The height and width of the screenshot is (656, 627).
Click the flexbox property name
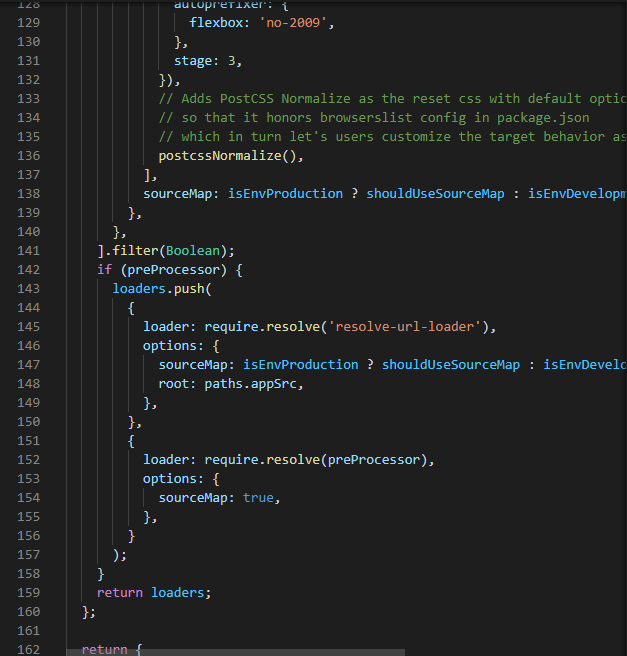pos(216,23)
